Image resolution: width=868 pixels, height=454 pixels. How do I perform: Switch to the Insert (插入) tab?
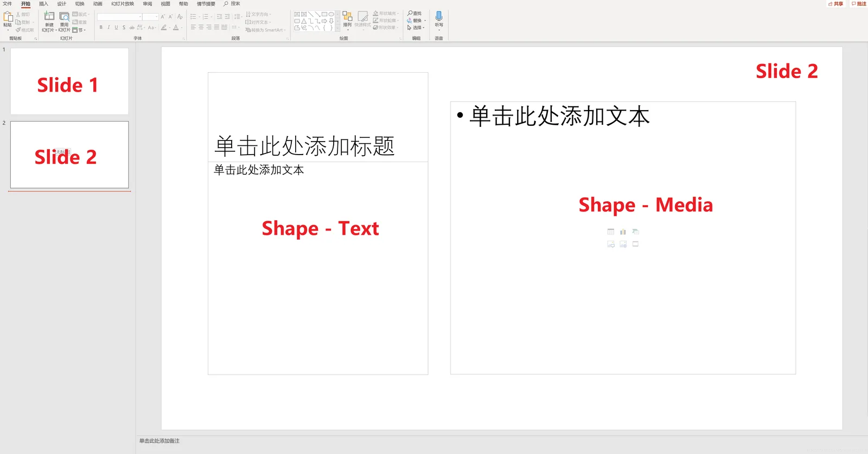(43, 4)
